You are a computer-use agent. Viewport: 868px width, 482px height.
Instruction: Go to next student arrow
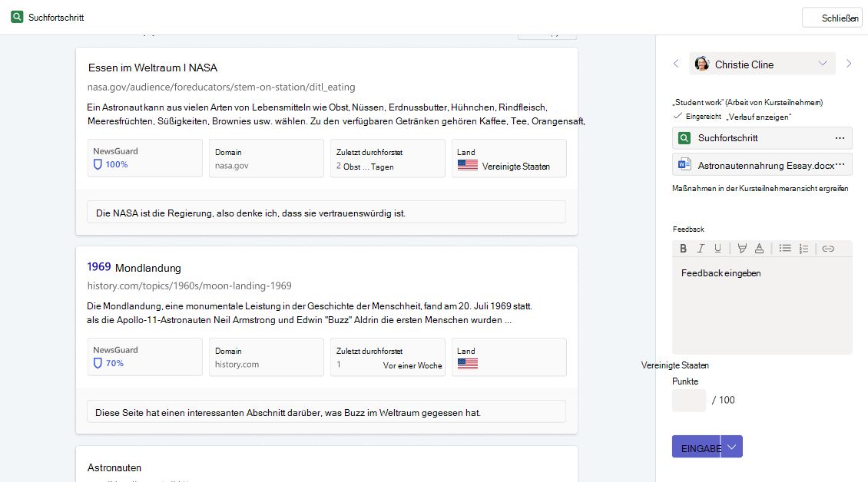click(x=849, y=64)
